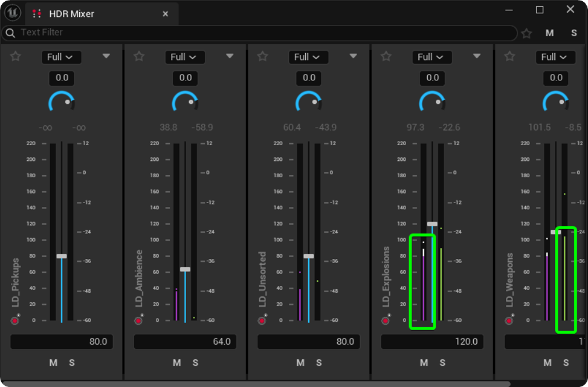Screen dimensions: 588x387
Task: Expand LD_Ambience options triangle menu
Action: click(x=230, y=56)
